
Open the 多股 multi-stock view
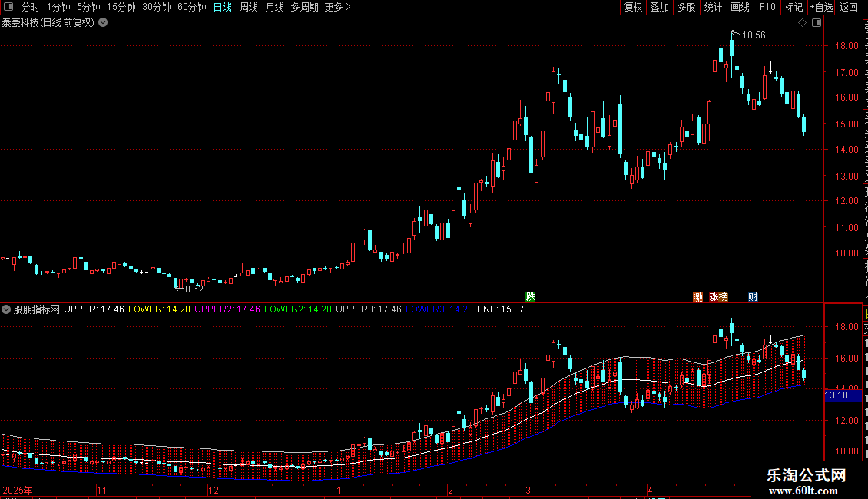click(687, 7)
